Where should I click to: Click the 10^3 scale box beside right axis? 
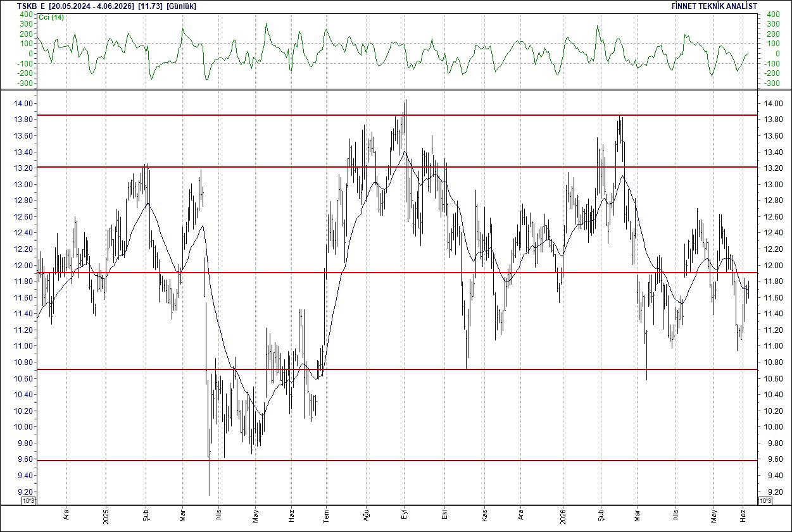(x=765, y=500)
